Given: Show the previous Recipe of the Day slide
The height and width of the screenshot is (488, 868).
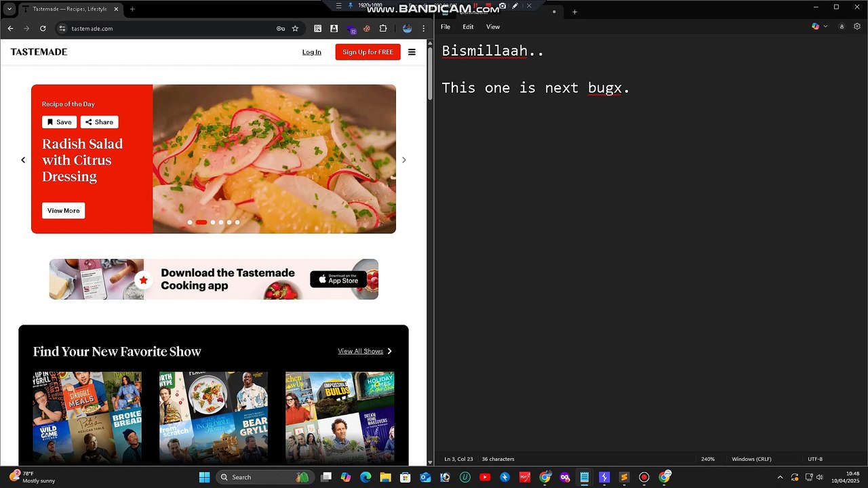Looking at the screenshot, I should click(x=23, y=160).
